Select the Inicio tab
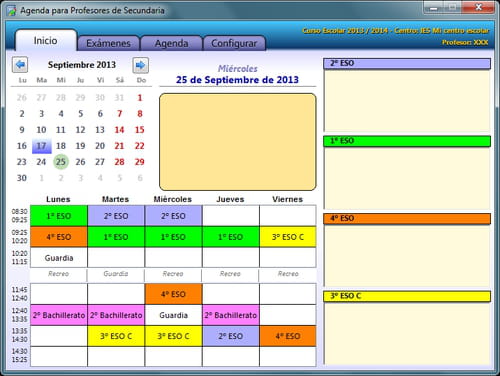Screen dimensions: 500x376 click(46, 41)
